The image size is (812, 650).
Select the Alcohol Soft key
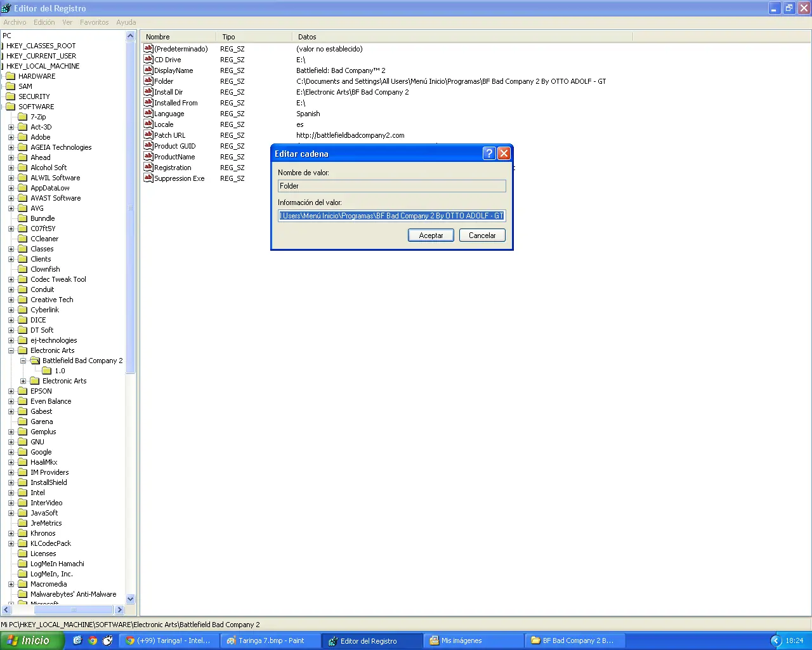[49, 168]
